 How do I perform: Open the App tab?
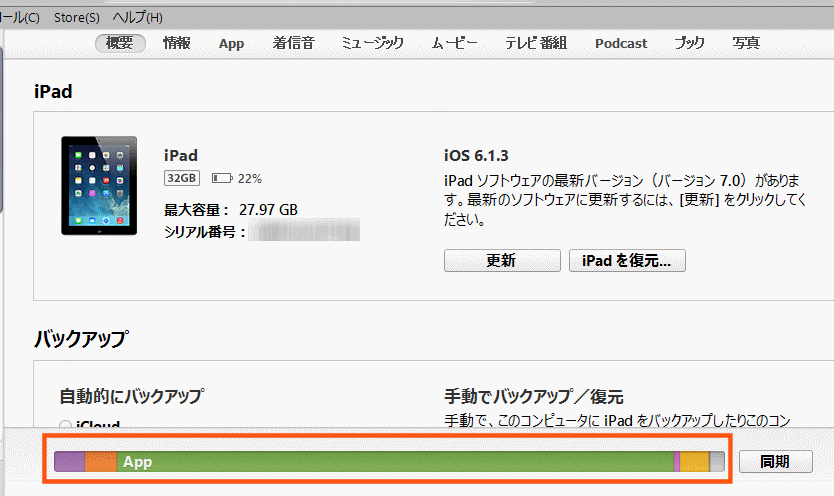(231, 43)
